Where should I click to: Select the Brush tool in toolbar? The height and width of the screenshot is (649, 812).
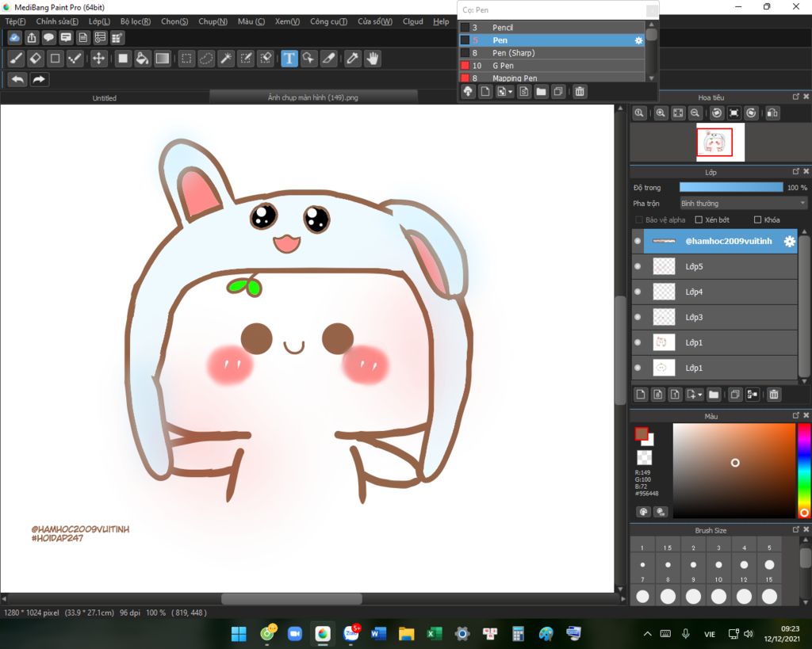(16, 59)
